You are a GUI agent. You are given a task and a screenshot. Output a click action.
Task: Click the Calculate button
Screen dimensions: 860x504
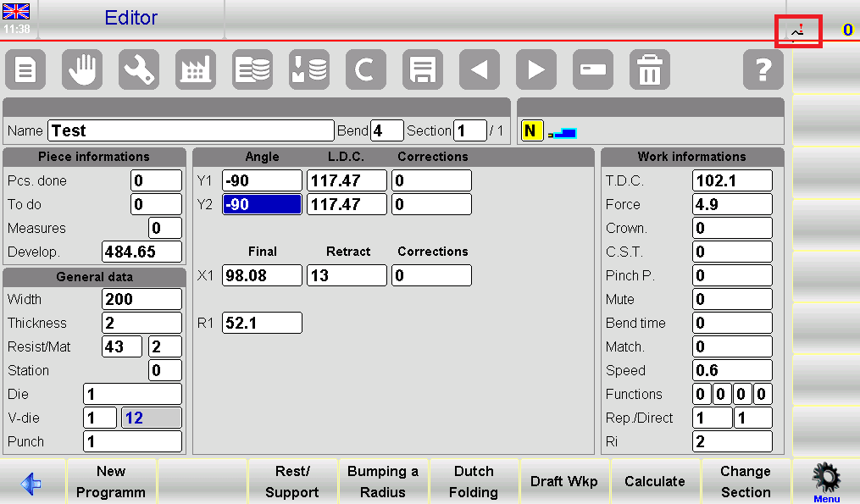pos(655,482)
